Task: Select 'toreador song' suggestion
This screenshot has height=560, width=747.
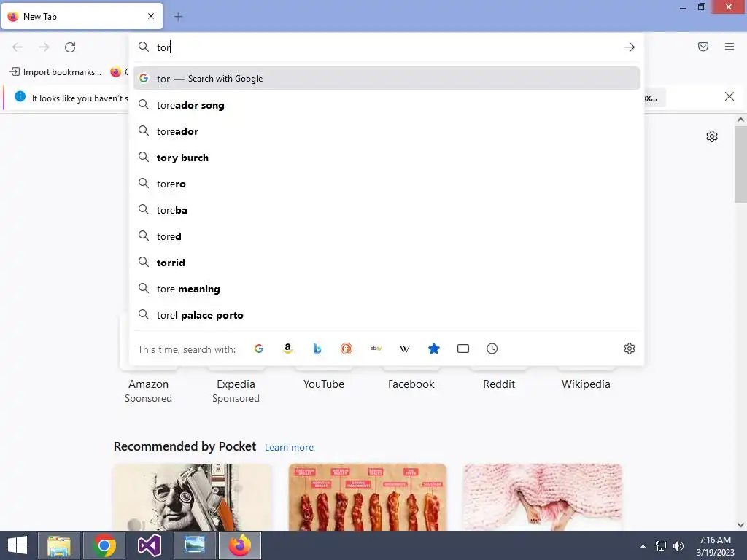Action: coord(387,105)
